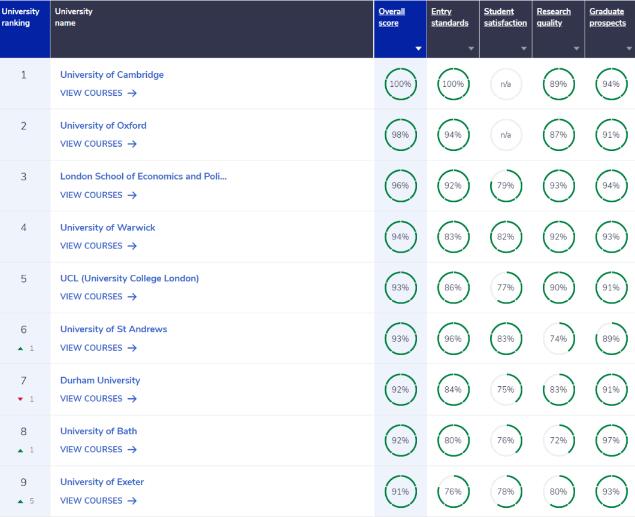This screenshot has height=517, width=635.
Task: Click Bath green rank-up arrow
Action: pos(21,451)
